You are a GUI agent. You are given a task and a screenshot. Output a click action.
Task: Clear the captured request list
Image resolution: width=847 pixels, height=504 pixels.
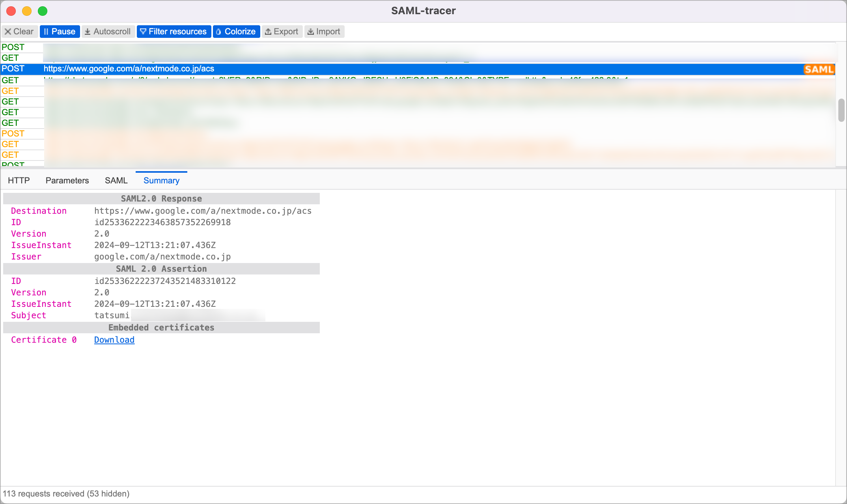(x=19, y=31)
